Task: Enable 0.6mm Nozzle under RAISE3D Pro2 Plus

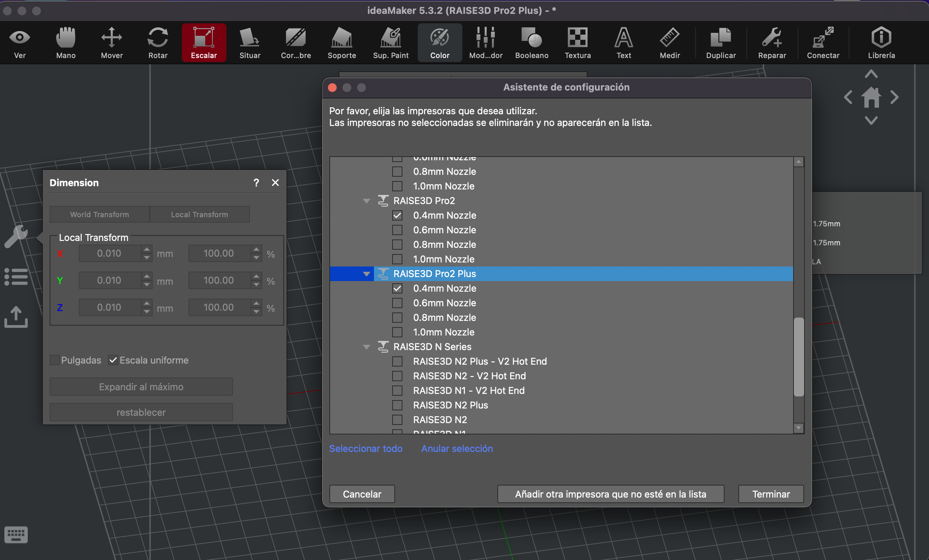Action: pos(397,303)
